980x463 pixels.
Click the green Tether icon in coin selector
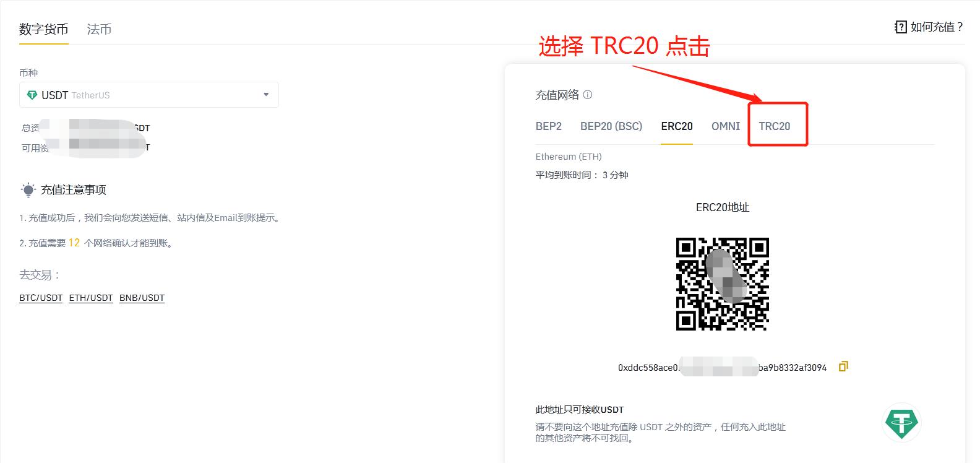point(32,95)
